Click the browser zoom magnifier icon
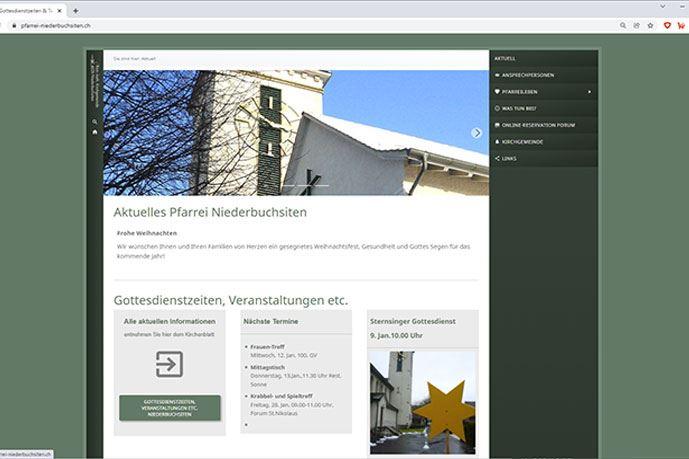The image size is (689, 459). [623, 25]
